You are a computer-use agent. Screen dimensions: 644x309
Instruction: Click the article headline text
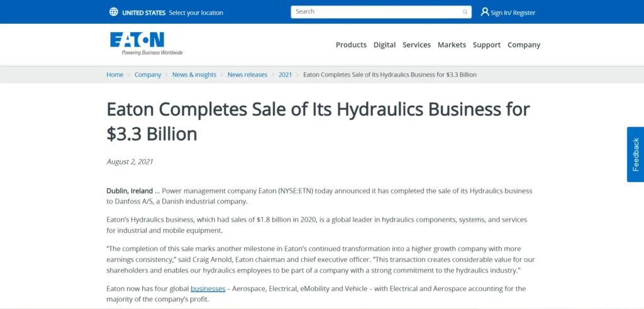pos(318,121)
